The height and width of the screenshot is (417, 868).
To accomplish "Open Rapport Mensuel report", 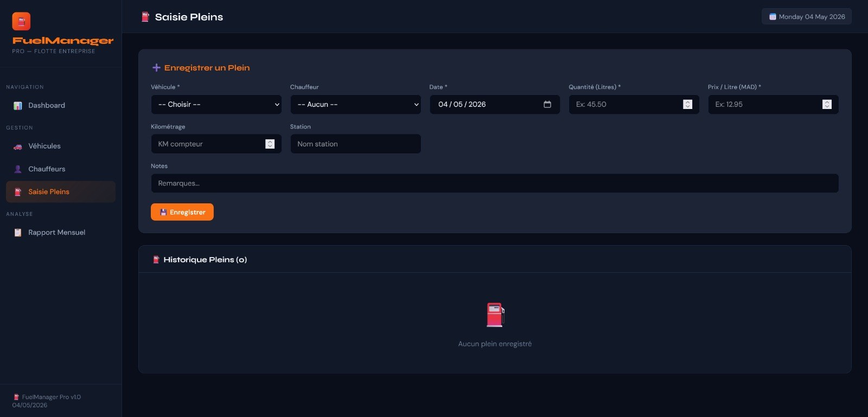I will [x=61, y=233].
